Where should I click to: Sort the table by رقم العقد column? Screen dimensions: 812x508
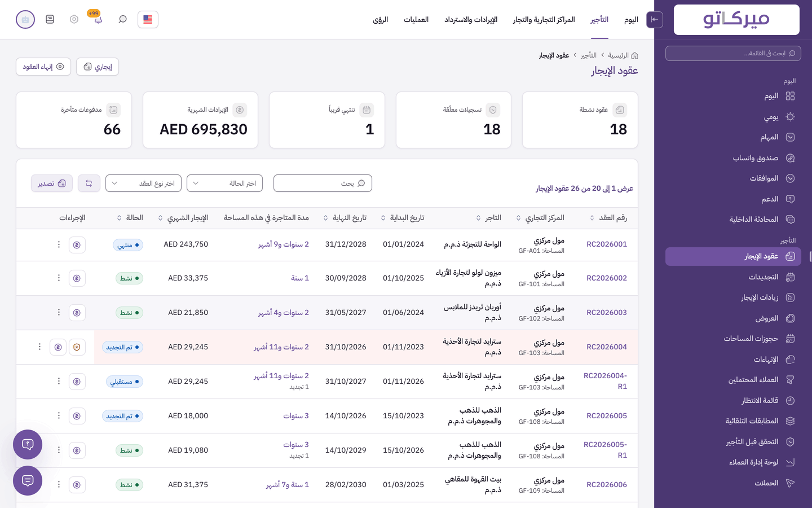pos(608,218)
